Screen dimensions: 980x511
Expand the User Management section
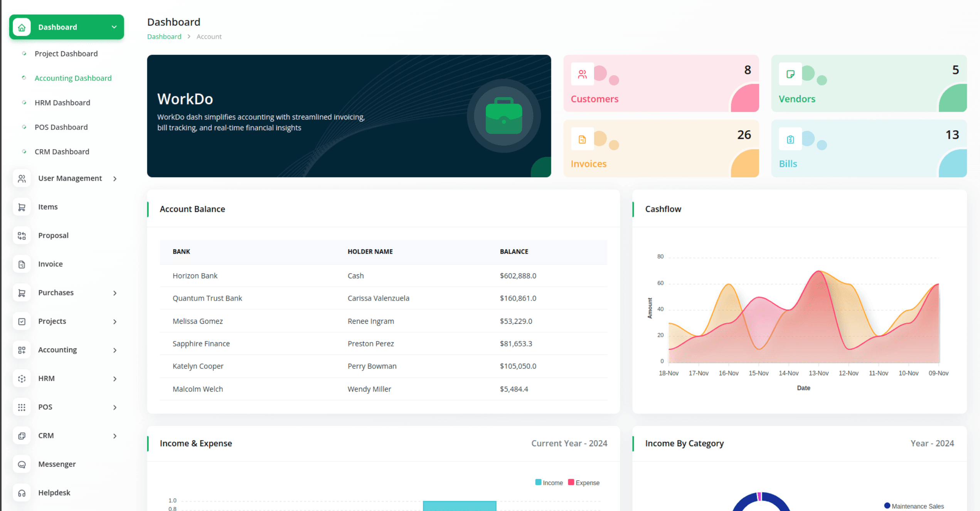[115, 178]
